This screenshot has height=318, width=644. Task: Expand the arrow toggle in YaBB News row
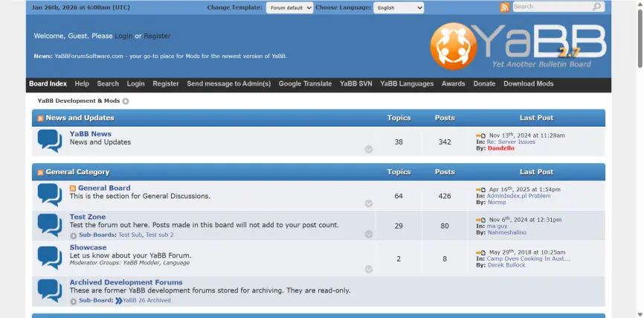(x=369, y=150)
